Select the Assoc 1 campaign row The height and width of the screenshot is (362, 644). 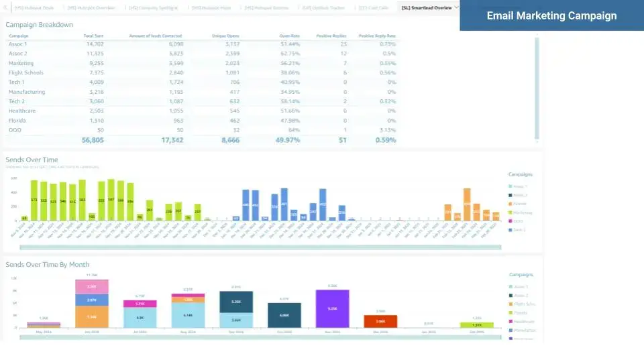tap(18, 44)
